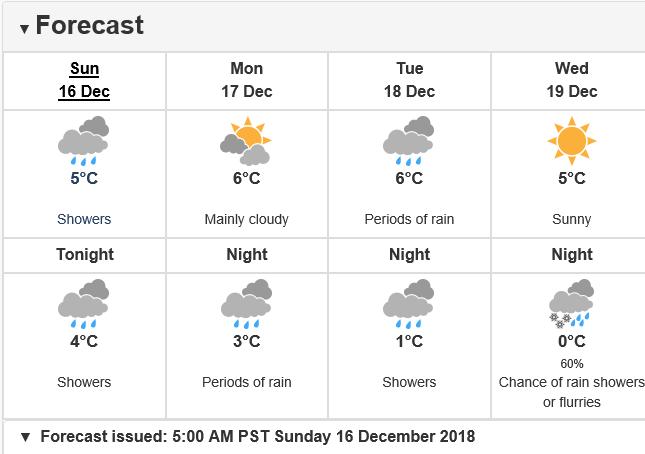Select the Tue 18 Dec column header
The image size is (645, 454).
tap(409, 80)
